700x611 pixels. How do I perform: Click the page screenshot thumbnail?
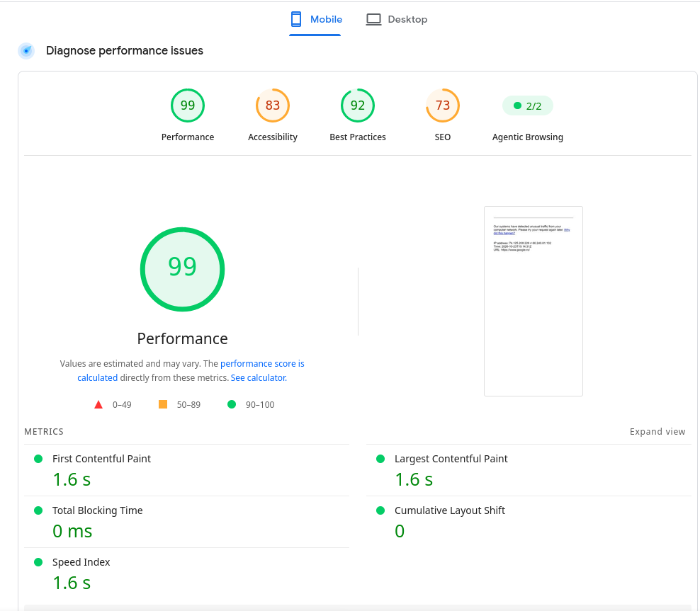(534, 301)
